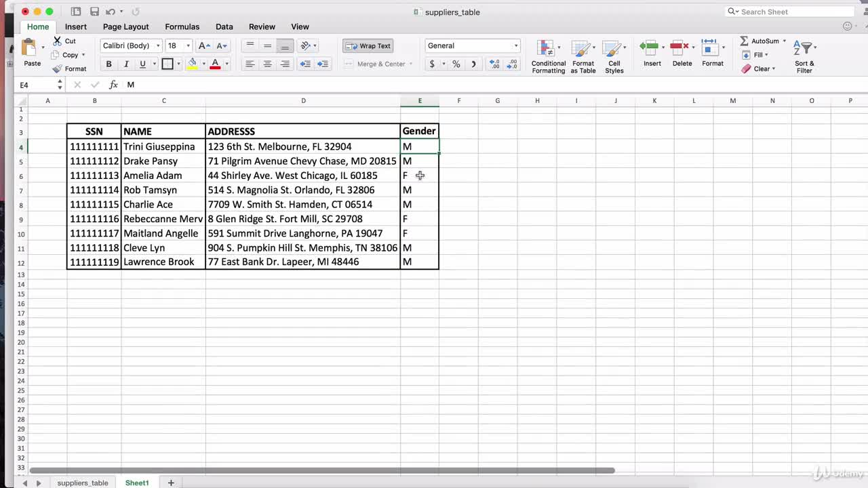This screenshot has height=488, width=868.
Task: Toggle the Wrap Text button
Action: pyautogui.click(x=368, y=45)
